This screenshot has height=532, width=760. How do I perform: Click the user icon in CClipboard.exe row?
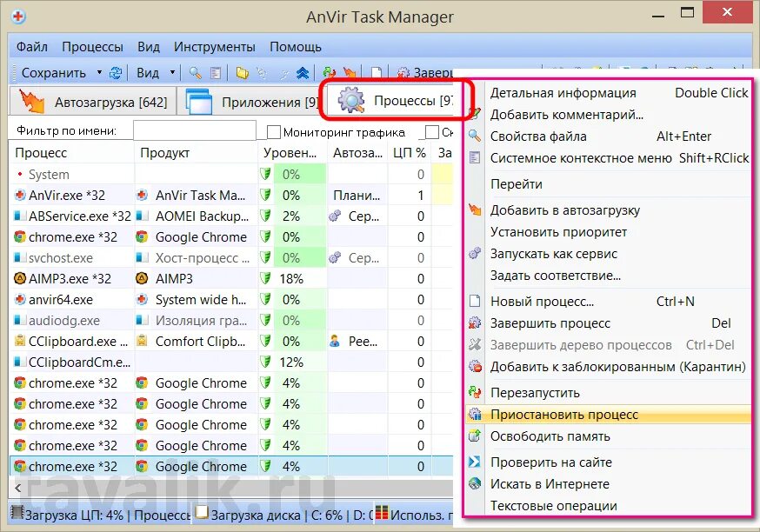[335, 341]
